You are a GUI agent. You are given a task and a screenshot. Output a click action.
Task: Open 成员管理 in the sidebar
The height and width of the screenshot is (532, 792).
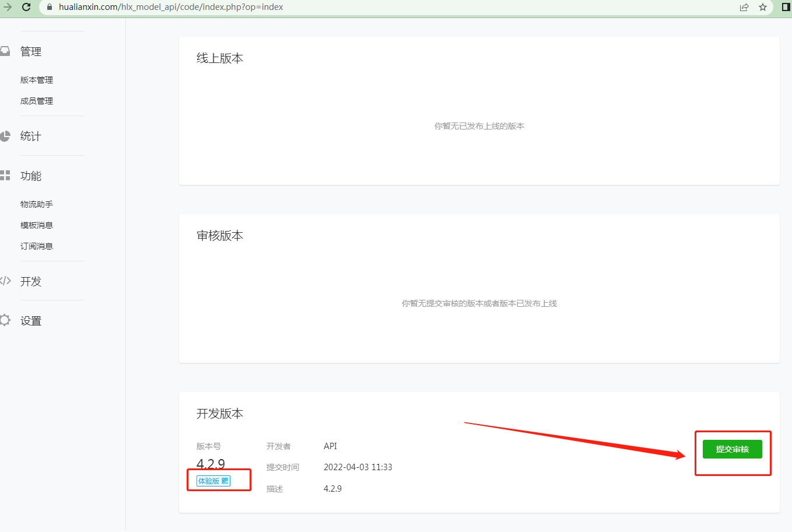(37, 101)
